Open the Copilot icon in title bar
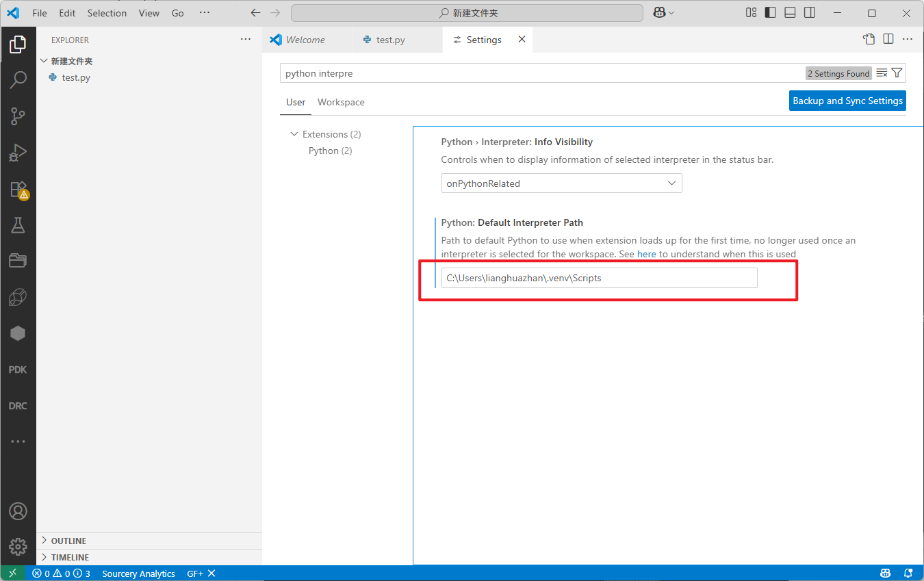 coord(659,13)
